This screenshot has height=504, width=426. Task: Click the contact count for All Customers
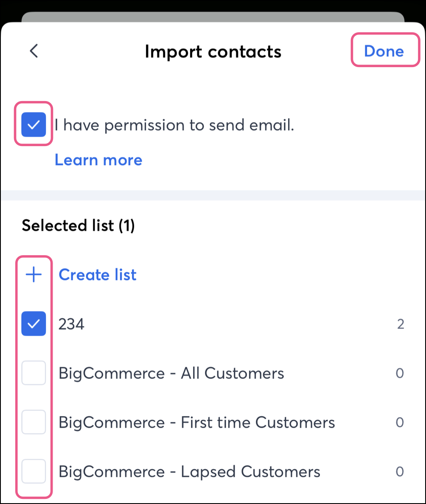point(400,374)
